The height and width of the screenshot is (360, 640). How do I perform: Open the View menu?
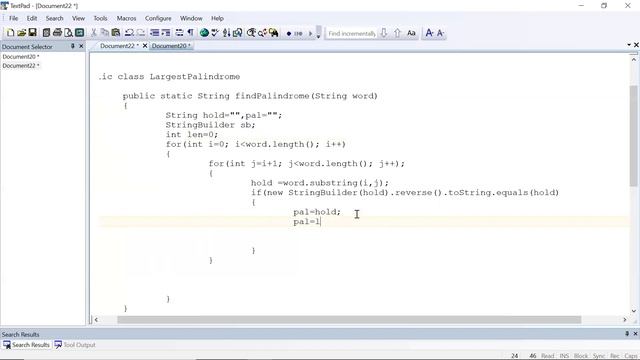tap(78, 18)
